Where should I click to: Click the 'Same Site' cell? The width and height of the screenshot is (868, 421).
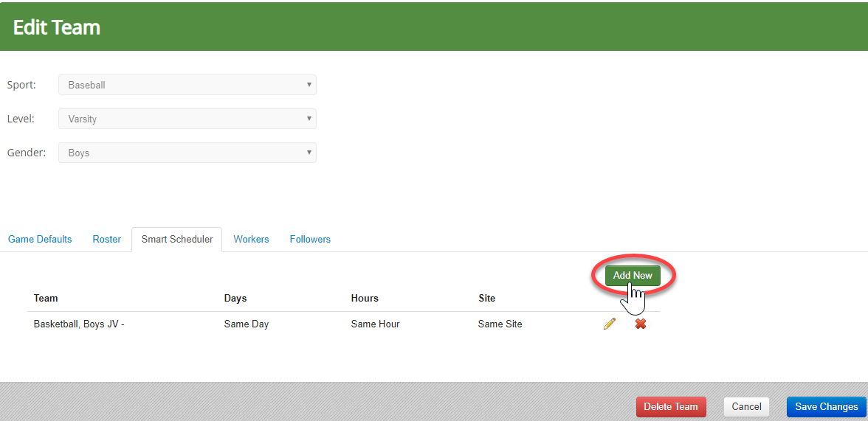pyautogui.click(x=500, y=324)
